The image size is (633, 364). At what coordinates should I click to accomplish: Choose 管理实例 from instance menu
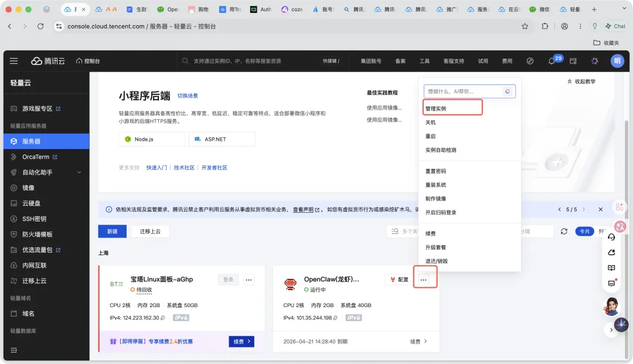(435, 108)
